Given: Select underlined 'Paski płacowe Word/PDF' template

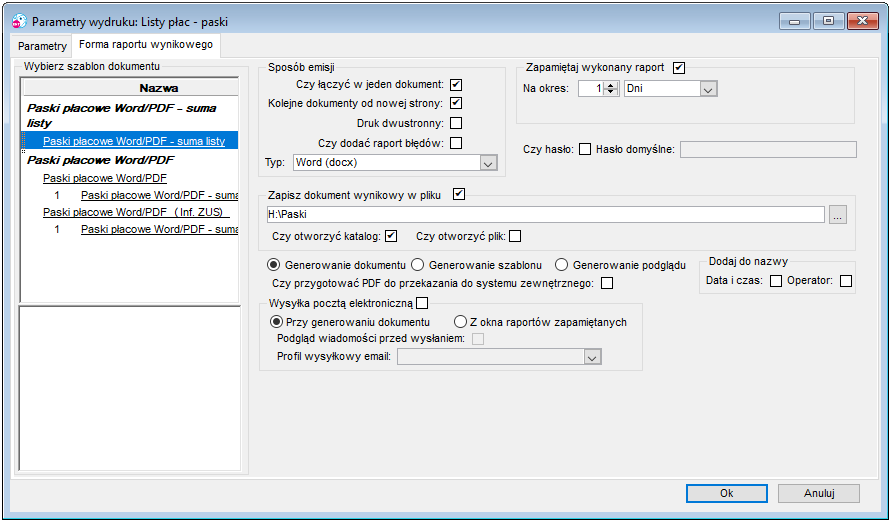Looking at the screenshot, I should 105,178.
